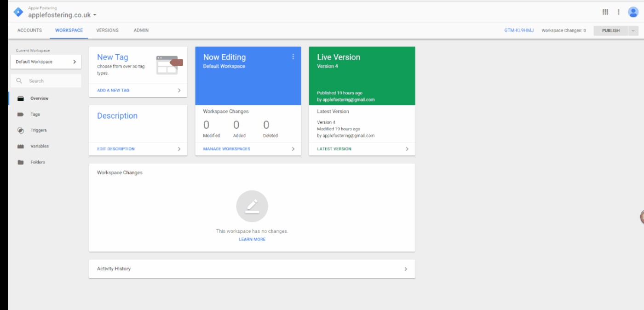The height and width of the screenshot is (310, 644).
Task: Click the Latest Version arrow
Action: tap(407, 149)
